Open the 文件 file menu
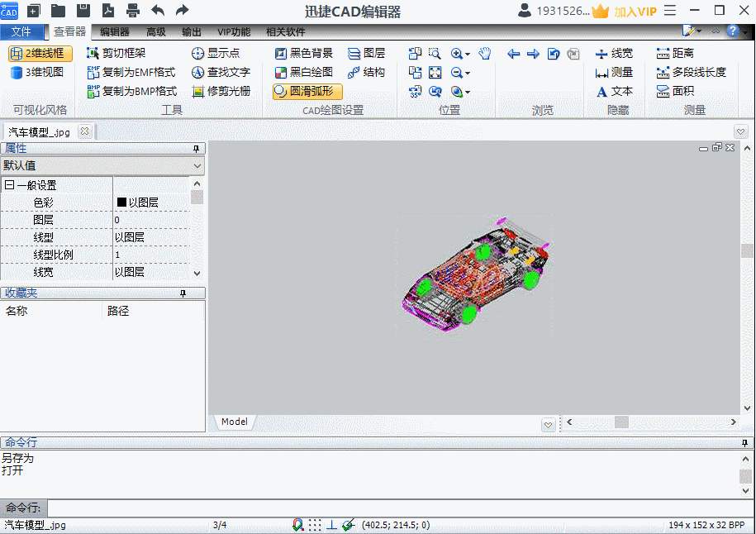 tap(21, 32)
